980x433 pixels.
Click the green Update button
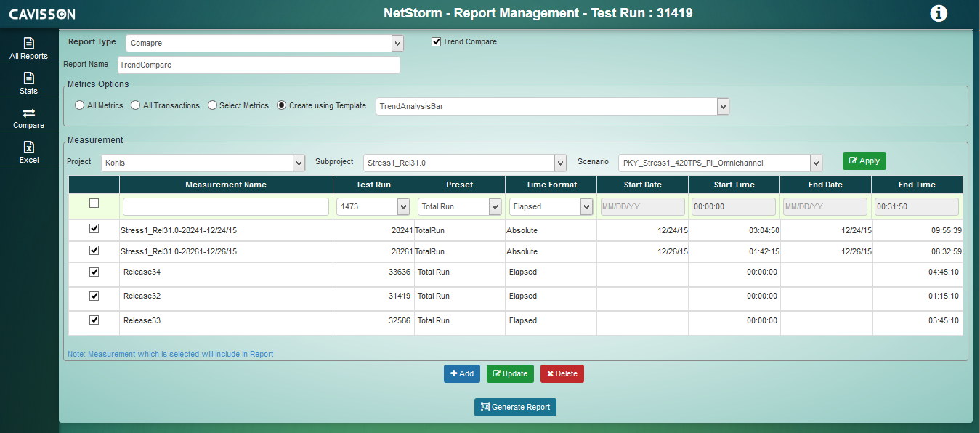(x=510, y=373)
